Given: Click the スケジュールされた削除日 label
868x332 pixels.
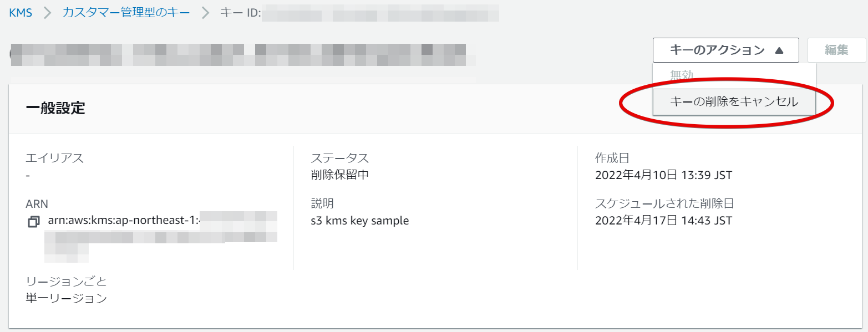Looking at the screenshot, I should tap(664, 203).
